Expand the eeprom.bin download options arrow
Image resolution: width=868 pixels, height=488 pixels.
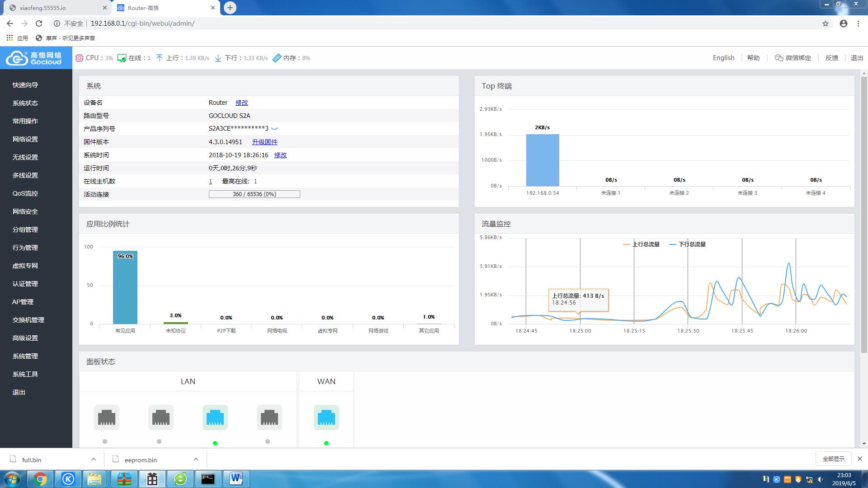pos(196,459)
